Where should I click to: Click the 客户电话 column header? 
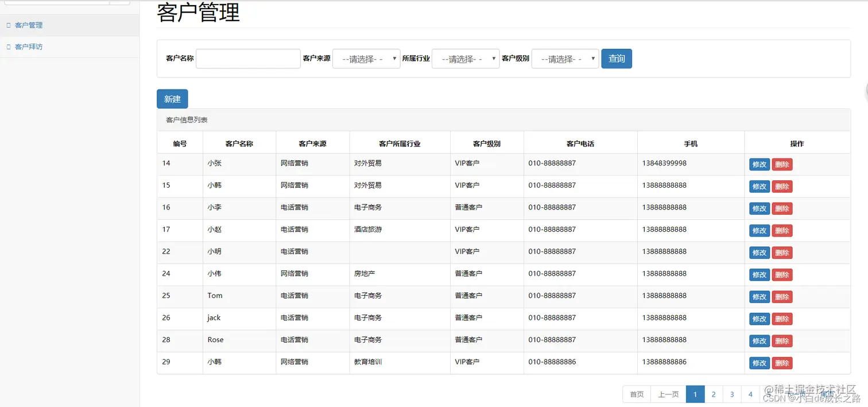tap(580, 144)
